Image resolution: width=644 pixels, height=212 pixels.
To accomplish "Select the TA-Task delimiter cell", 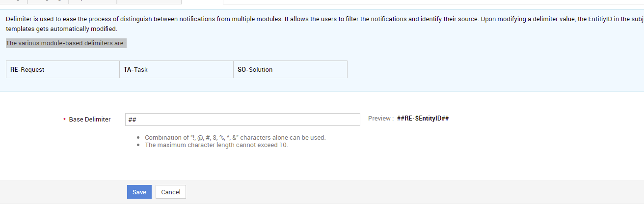I will click(x=176, y=69).
